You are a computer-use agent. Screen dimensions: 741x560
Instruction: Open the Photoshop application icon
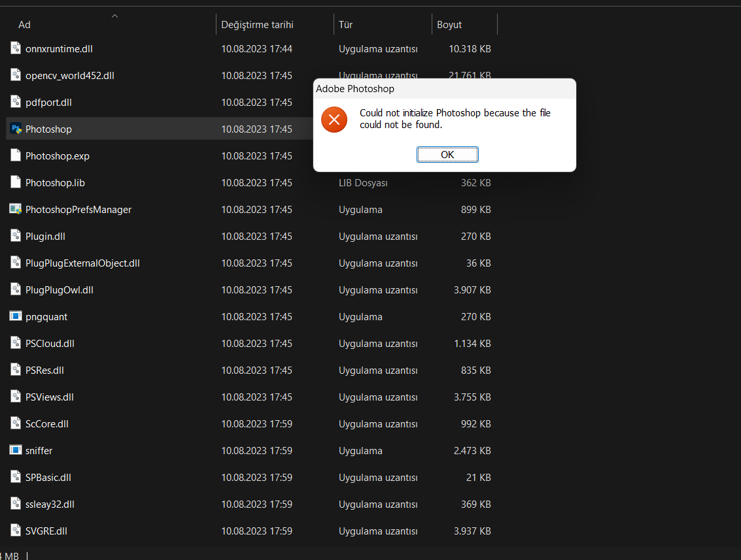[16, 129]
